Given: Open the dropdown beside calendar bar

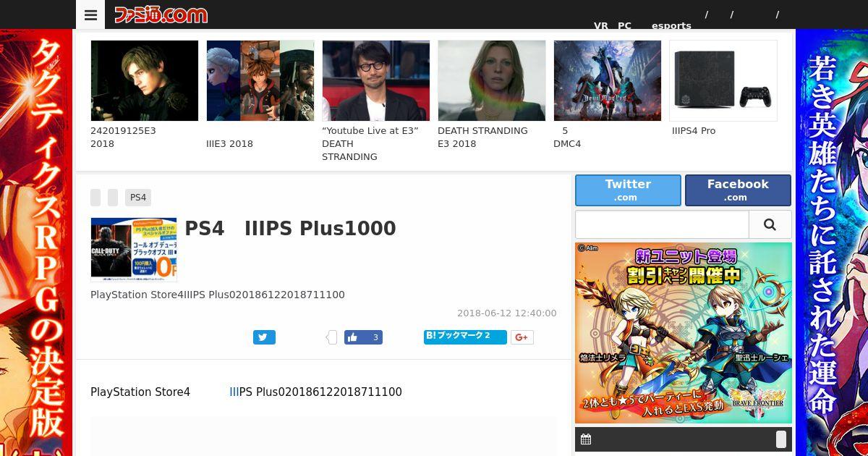Looking at the screenshot, I should point(780,439).
